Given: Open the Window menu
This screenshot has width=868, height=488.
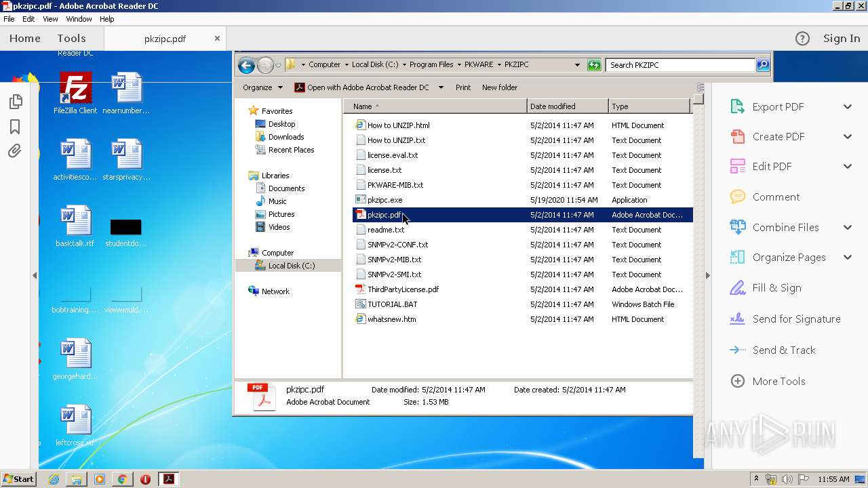Looking at the screenshot, I should pos(79,19).
